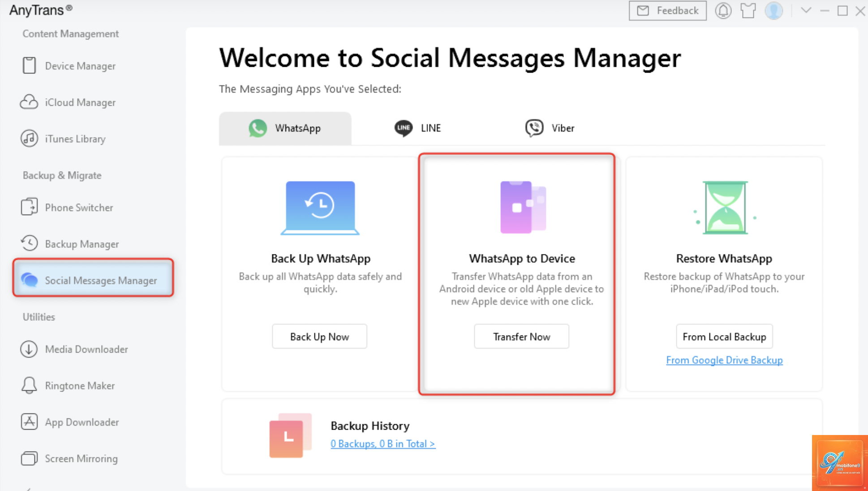
Task: Click the Transfer Now button
Action: (522, 336)
